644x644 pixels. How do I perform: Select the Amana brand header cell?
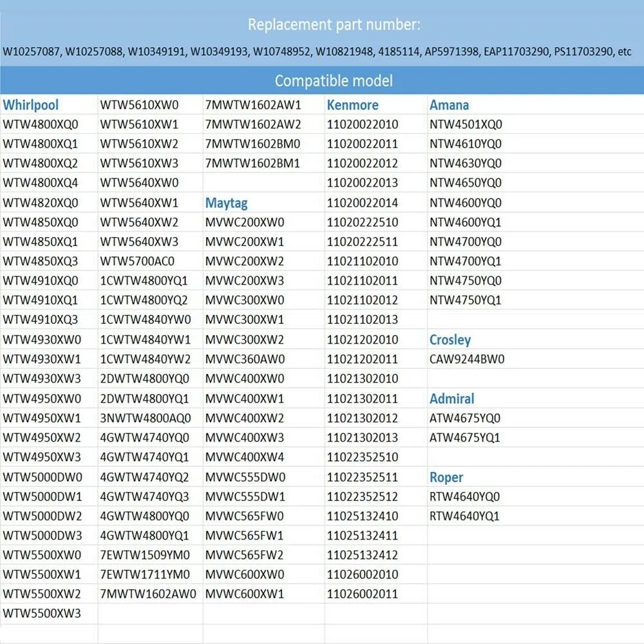tap(450, 105)
